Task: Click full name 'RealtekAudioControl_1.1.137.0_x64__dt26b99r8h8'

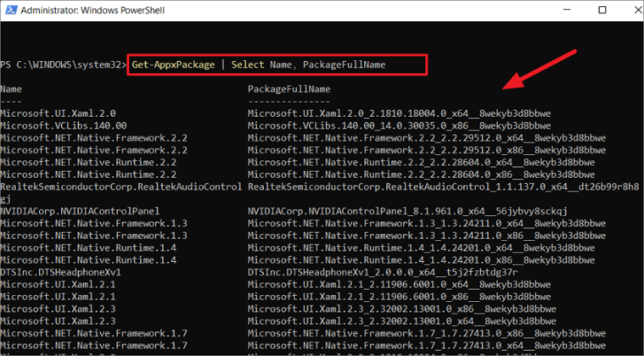Action: pyautogui.click(x=444, y=187)
